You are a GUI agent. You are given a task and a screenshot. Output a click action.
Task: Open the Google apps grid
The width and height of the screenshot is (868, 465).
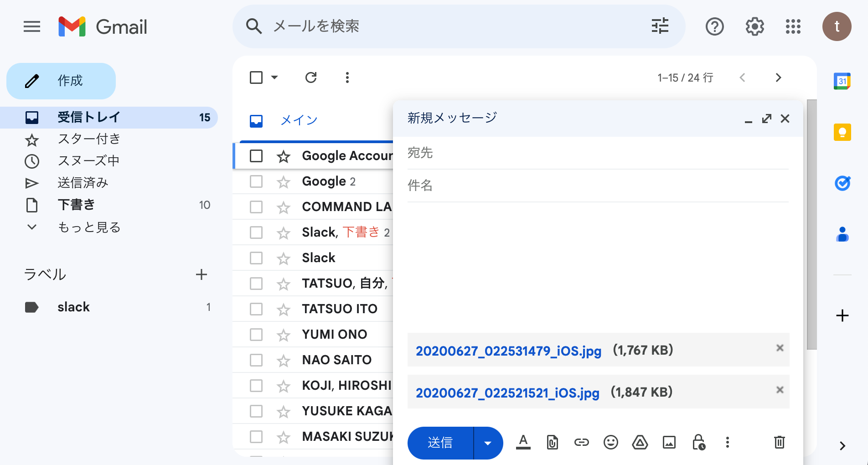[793, 26]
